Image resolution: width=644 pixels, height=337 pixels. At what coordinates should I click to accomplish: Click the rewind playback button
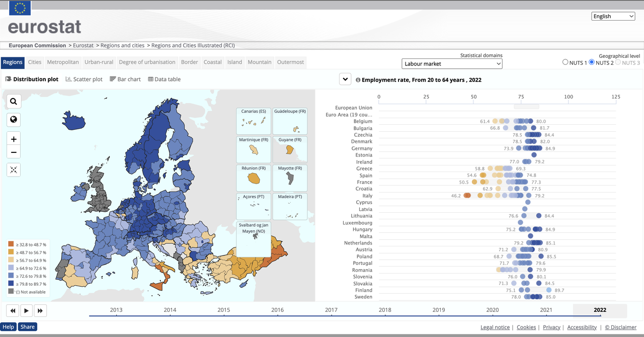click(x=13, y=310)
